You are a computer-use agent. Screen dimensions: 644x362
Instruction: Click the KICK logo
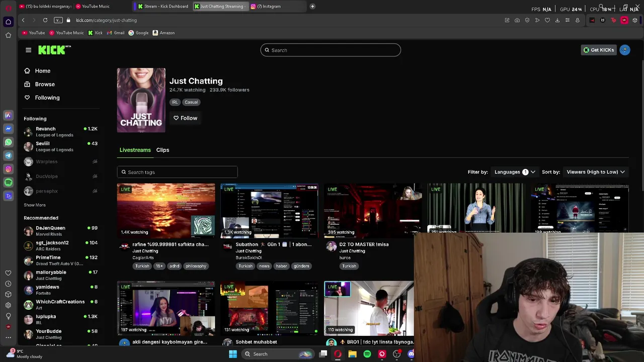coord(54,50)
